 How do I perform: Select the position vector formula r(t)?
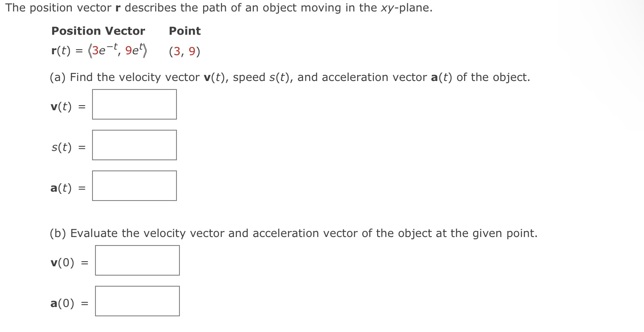pos(98,50)
